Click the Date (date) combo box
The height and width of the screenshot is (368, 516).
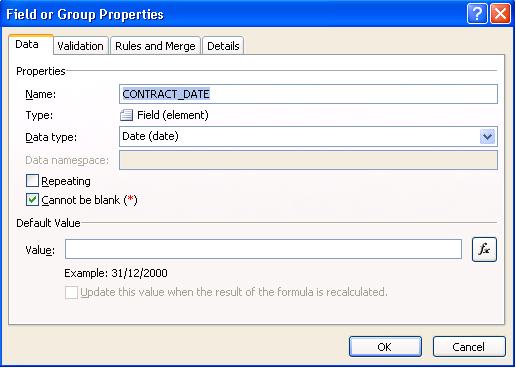pyautogui.click(x=308, y=137)
